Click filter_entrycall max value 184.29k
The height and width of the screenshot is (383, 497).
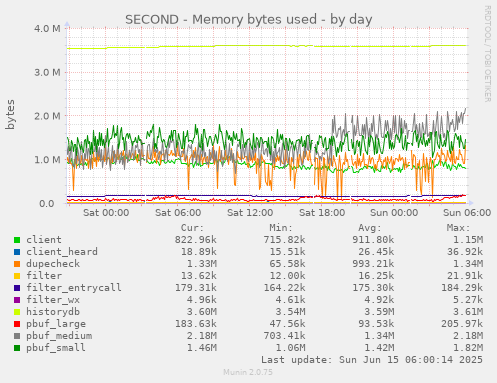click(462, 288)
